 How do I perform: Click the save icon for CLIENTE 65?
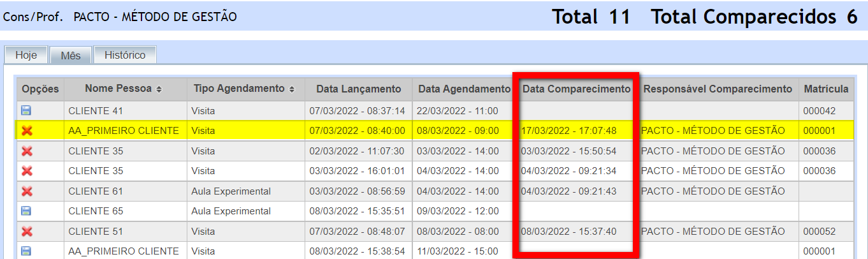tap(26, 211)
